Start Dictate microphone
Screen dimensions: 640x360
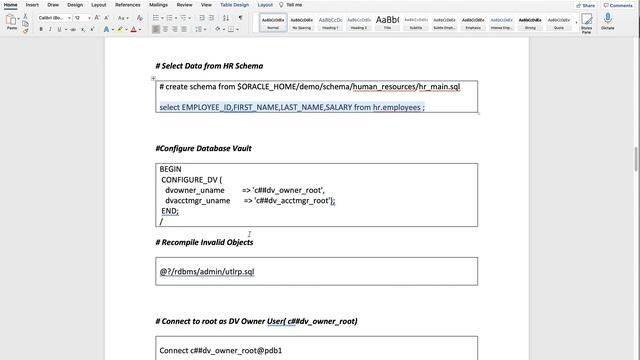(607, 21)
